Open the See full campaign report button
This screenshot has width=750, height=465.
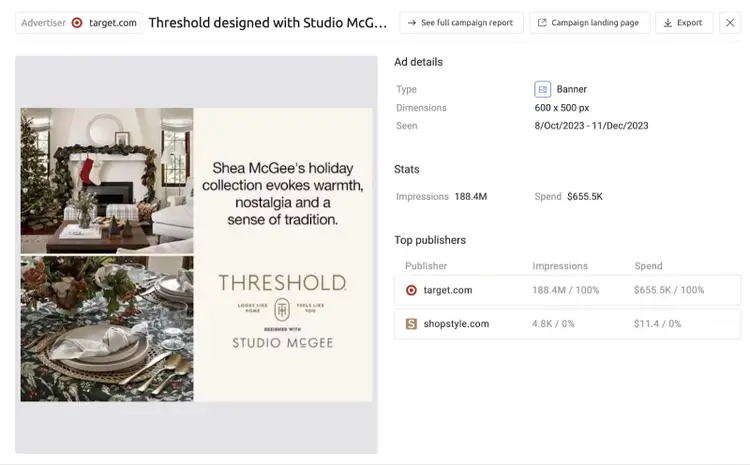point(461,22)
